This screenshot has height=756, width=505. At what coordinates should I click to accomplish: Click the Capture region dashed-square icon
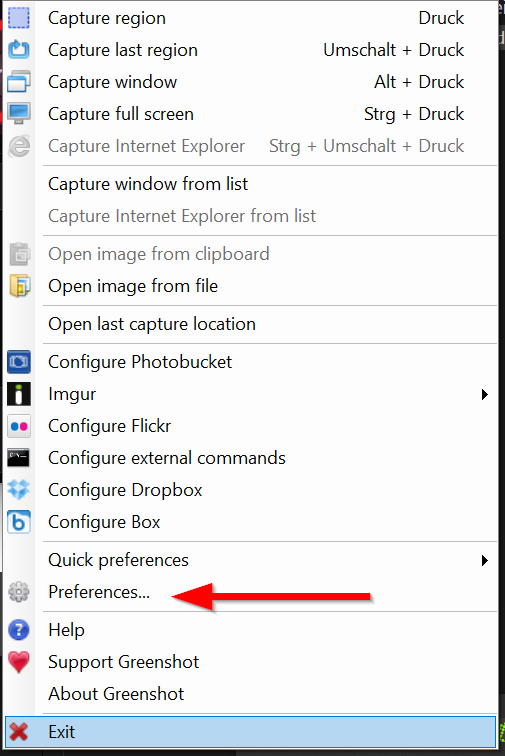[x=19, y=18]
